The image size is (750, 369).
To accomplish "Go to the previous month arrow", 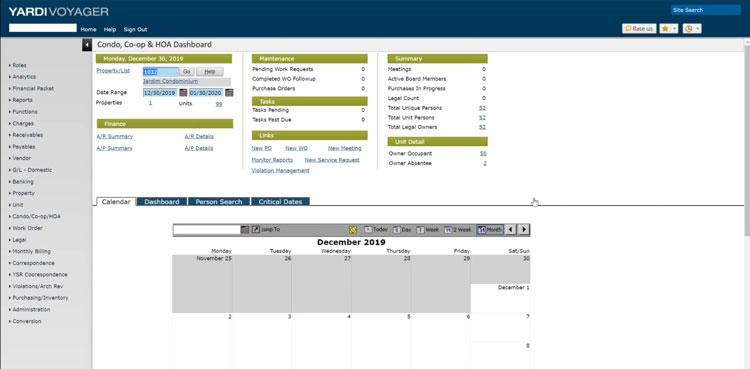I will tap(511, 230).
